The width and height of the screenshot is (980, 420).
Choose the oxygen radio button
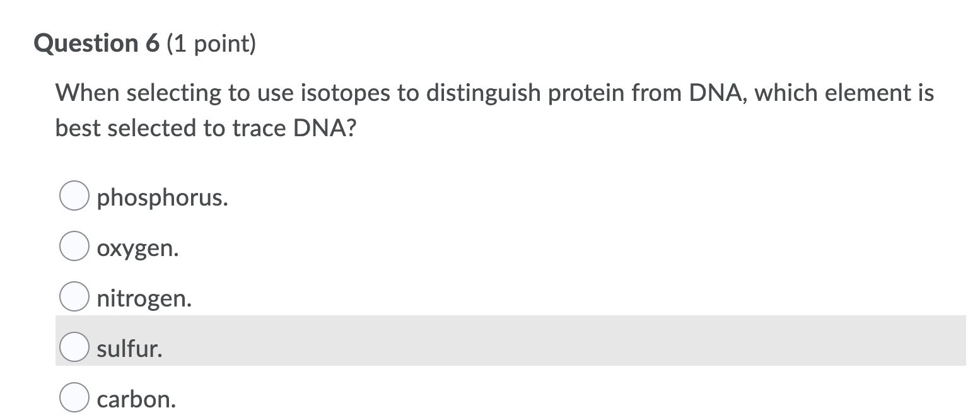(74, 247)
